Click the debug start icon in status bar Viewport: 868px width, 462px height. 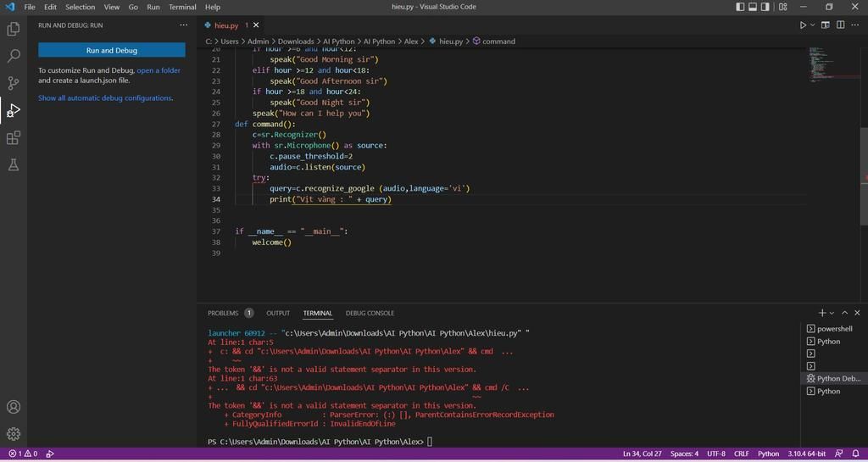50,454
